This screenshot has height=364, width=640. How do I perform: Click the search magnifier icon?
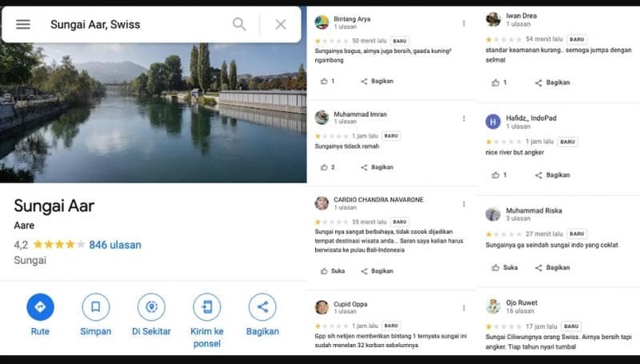239,24
